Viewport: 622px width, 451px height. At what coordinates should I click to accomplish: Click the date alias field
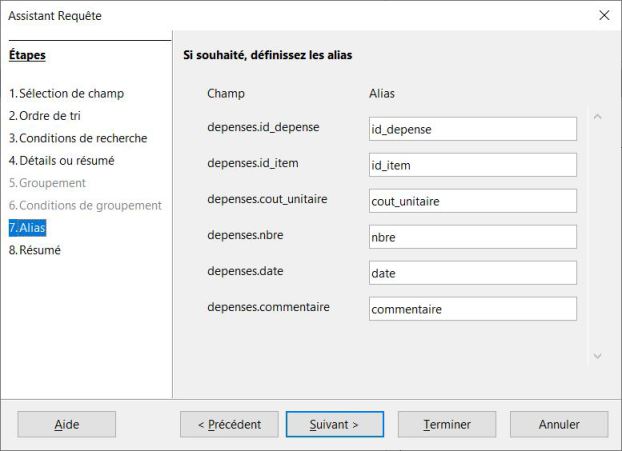[472, 273]
